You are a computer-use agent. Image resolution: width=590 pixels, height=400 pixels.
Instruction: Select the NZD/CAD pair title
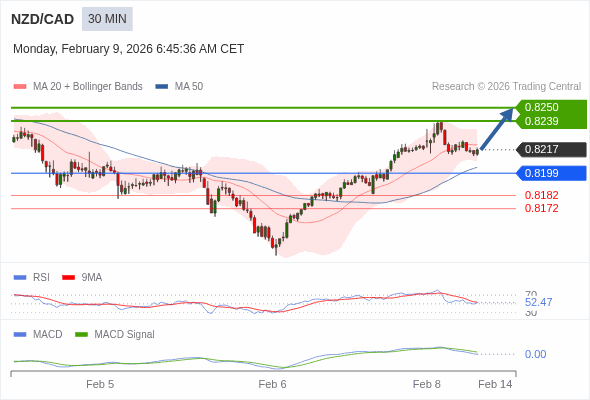[43, 19]
